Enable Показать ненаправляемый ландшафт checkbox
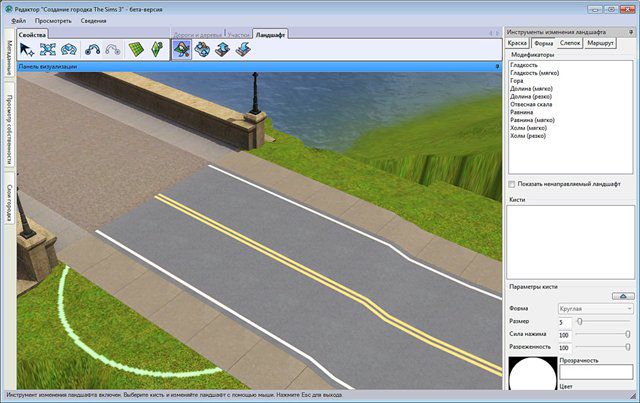Image resolution: width=640 pixels, height=403 pixels. pyautogui.click(x=513, y=184)
